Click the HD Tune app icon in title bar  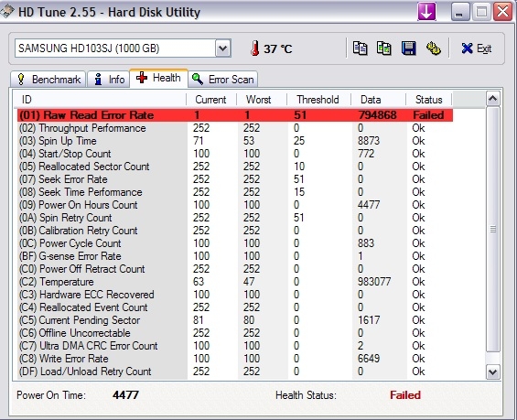coord(6,12)
